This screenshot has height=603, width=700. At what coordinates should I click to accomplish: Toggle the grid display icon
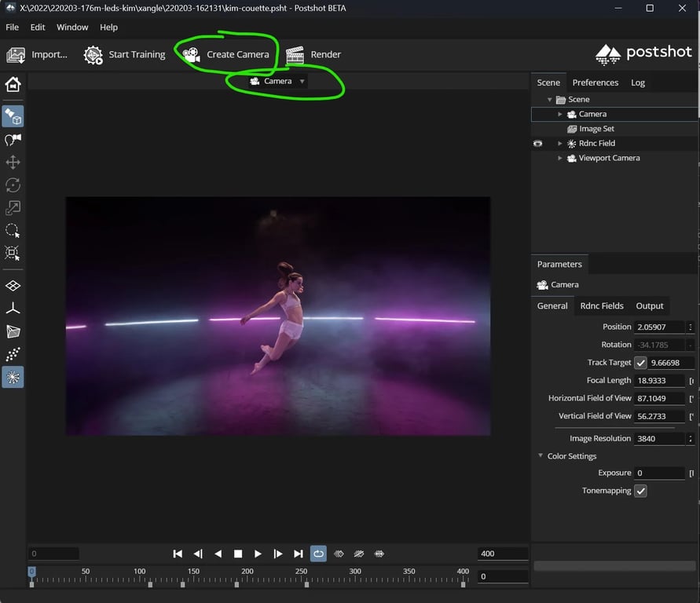point(13,286)
